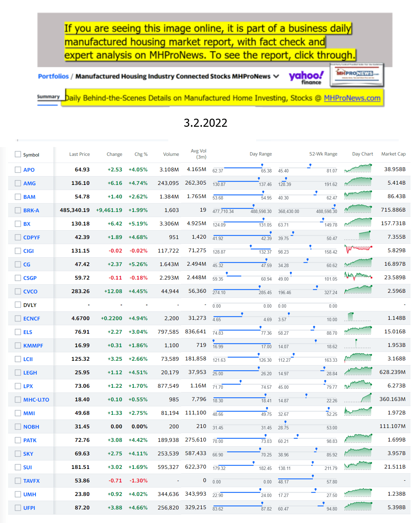
Task: Click the Yahoo Finance logo
Action: (306, 77)
